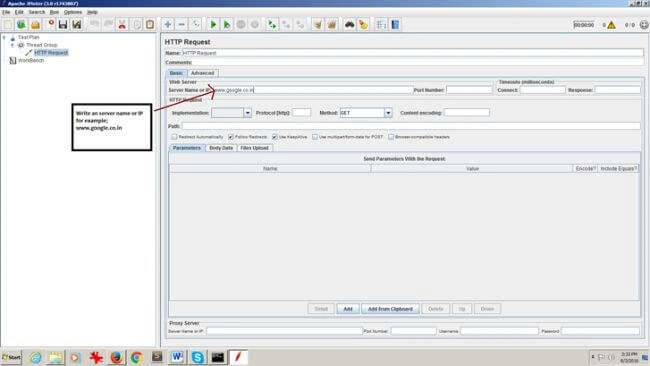This screenshot has width=650, height=366.
Task: Click the Windows Start button
Action: click(11, 357)
